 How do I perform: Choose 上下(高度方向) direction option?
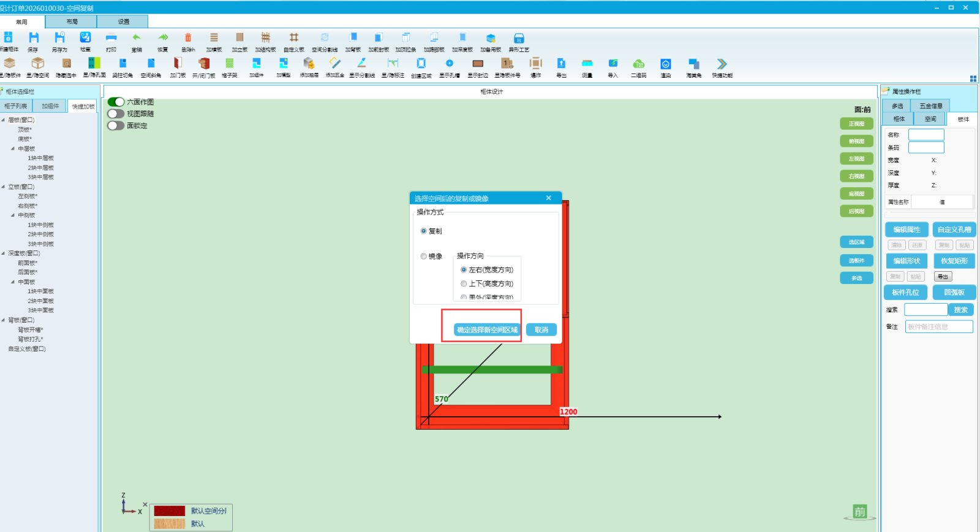point(464,283)
